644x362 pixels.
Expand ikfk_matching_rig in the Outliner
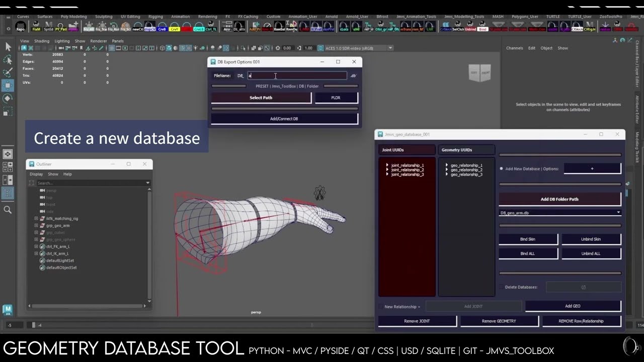point(36,219)
